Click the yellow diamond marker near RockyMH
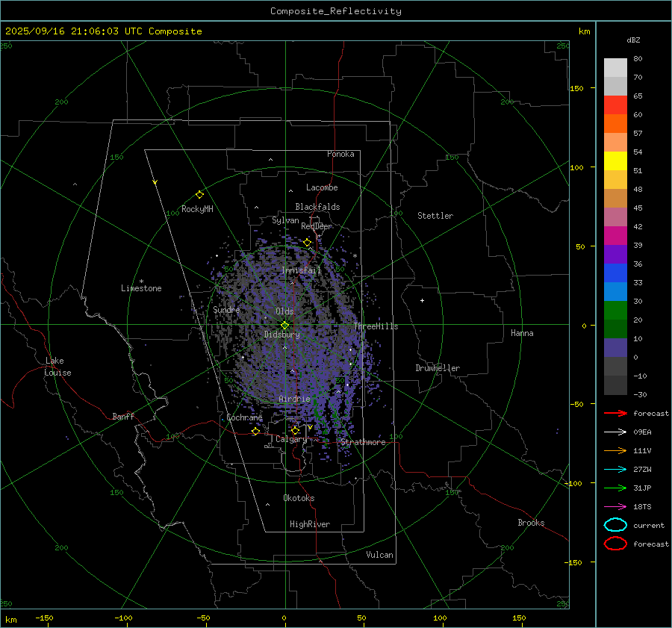The width and height of the screenshot is (672, 628). 199,194
